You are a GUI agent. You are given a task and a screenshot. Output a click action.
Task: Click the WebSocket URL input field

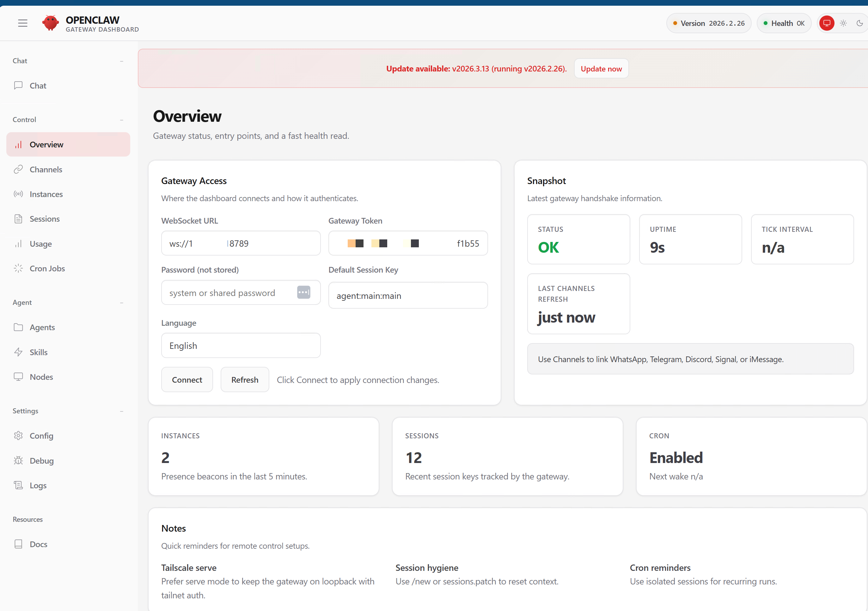pyautogui.click(x=241, y=243)
